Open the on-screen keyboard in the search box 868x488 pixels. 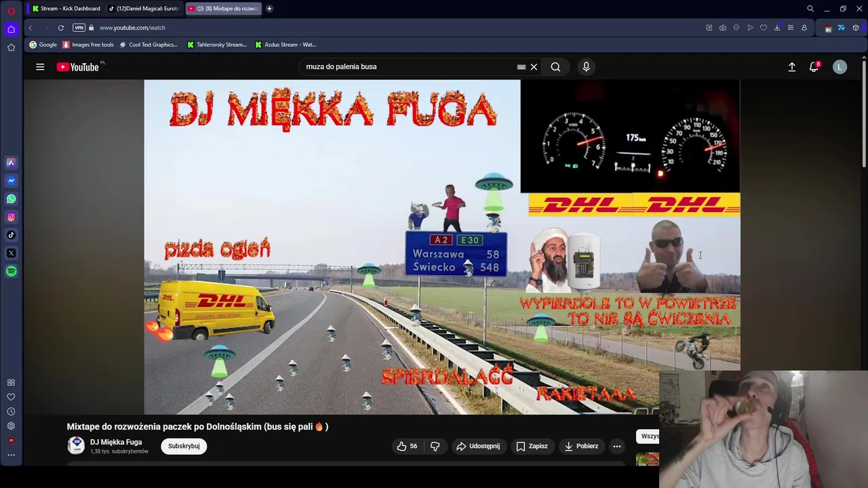point(521,67)
